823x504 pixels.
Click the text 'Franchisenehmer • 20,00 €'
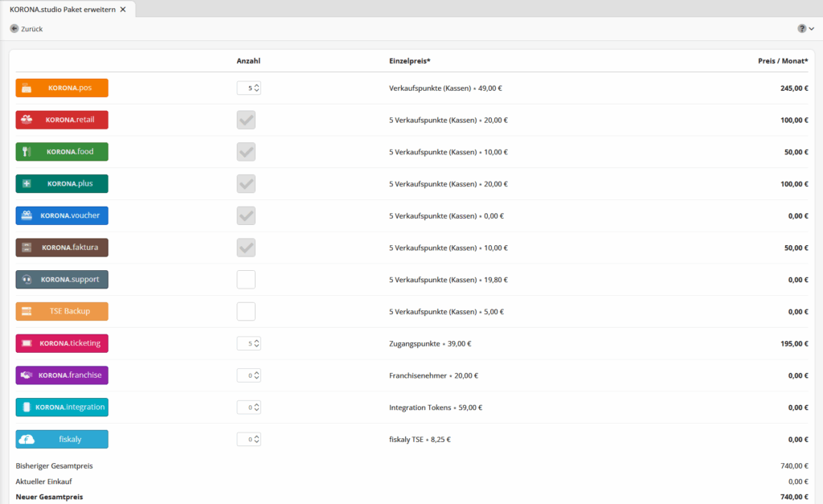coord(433,376)
